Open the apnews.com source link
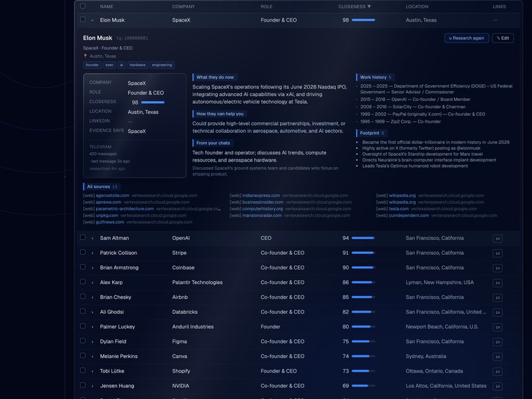This screenshot has width=532, height=399. coord(108,202)
